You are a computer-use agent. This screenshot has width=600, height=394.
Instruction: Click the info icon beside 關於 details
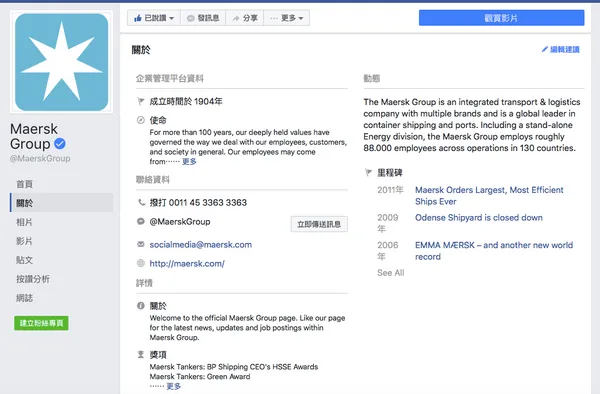(x=141, y=306)
